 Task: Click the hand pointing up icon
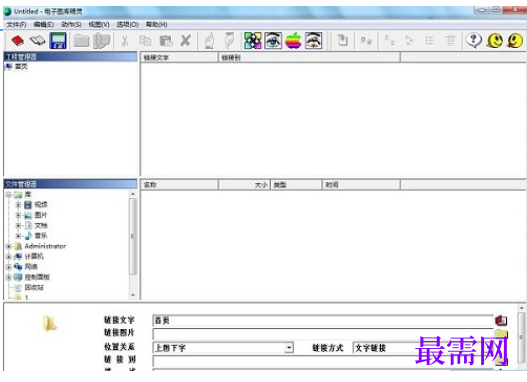209,41
